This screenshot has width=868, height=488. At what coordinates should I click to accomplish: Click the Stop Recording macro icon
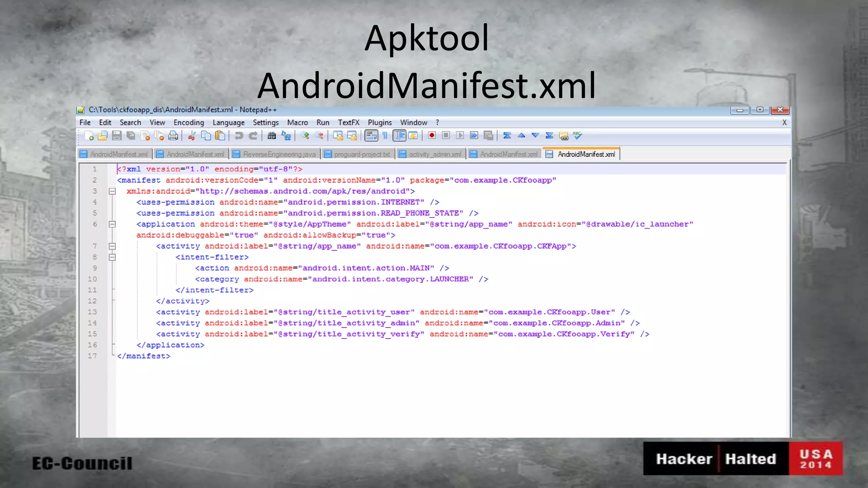click(446, 136)
